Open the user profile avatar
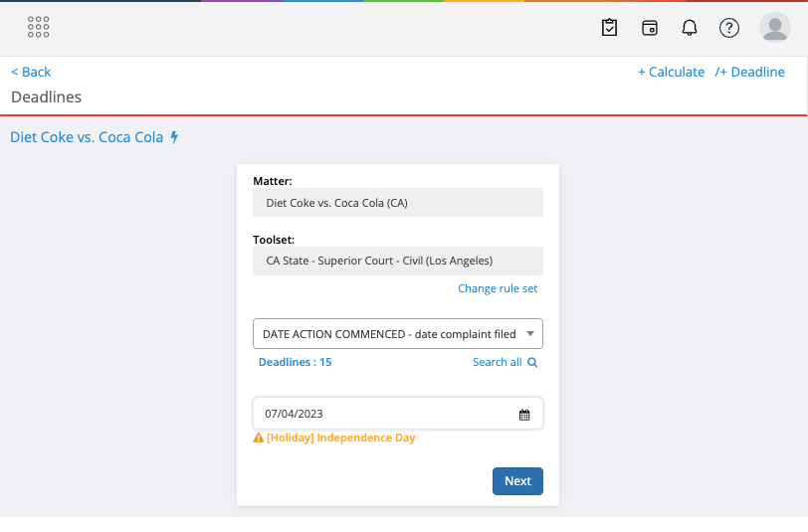Image resolution: width=808 pixels, height=532 pixels. [774, 27]
